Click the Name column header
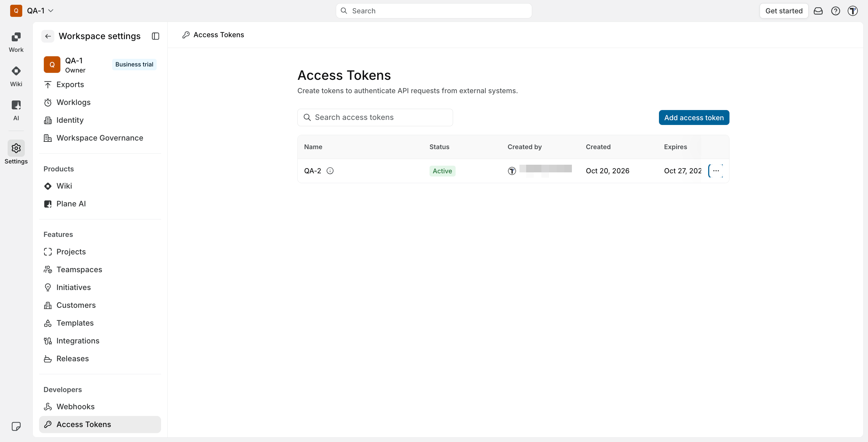This screenshot has height=442, width=868. (313, 147)
